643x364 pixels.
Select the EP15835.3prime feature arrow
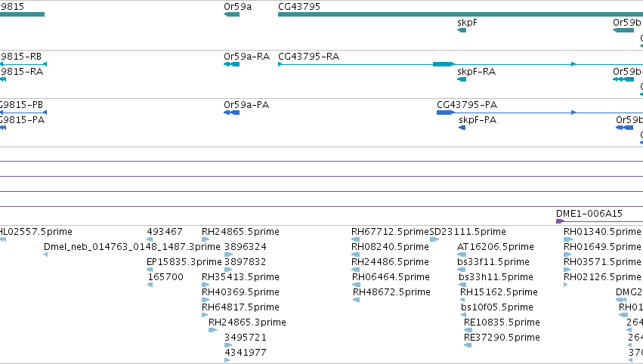click(150, 270)
